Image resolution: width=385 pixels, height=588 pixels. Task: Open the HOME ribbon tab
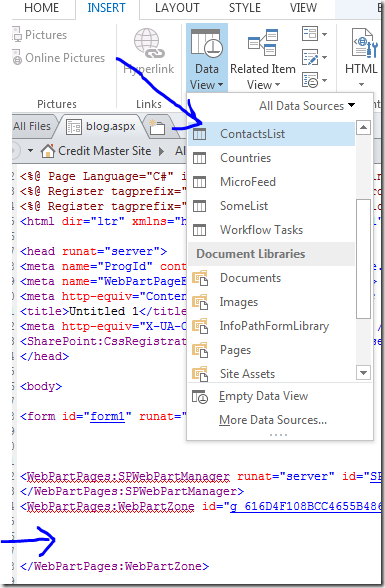pyautogui.click(x=41, y=8)
